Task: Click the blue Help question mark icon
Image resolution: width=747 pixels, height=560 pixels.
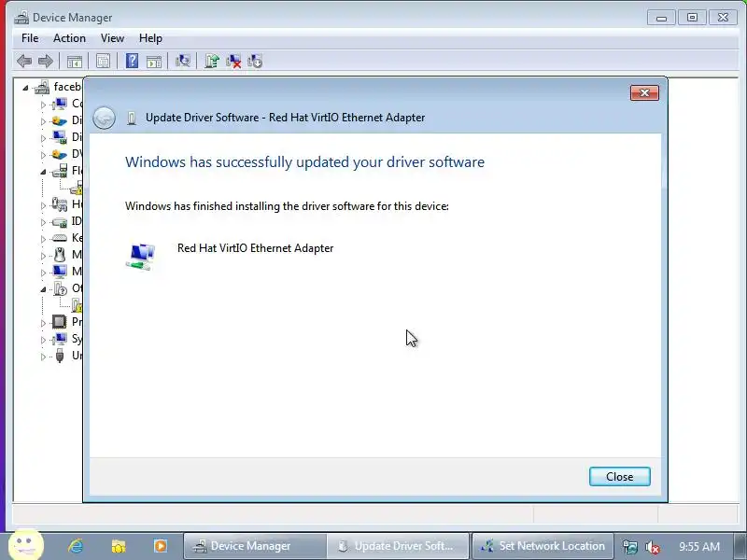Action: pyautogui.click(x=132, y=61)
